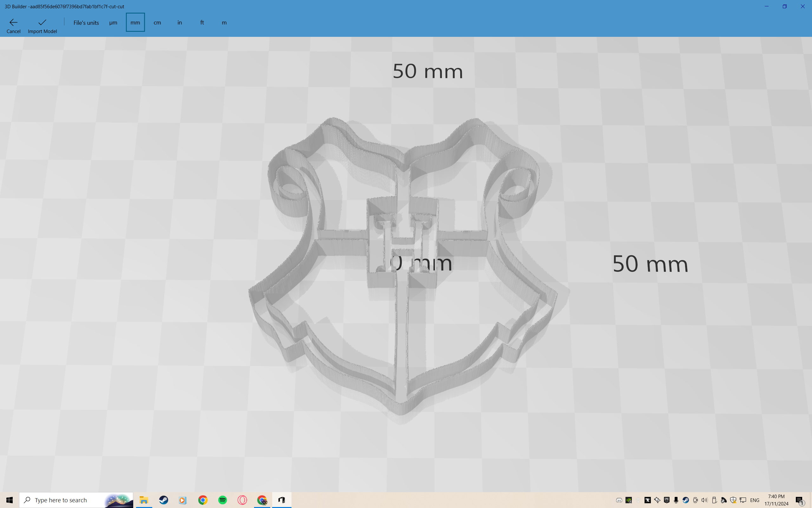Open File Explorer from the taskbar
812x508 pixels.
(144, 500)
